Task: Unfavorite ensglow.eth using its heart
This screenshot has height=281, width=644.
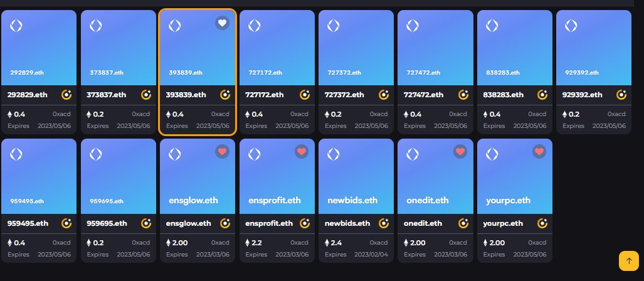Action: coord(222,152)
